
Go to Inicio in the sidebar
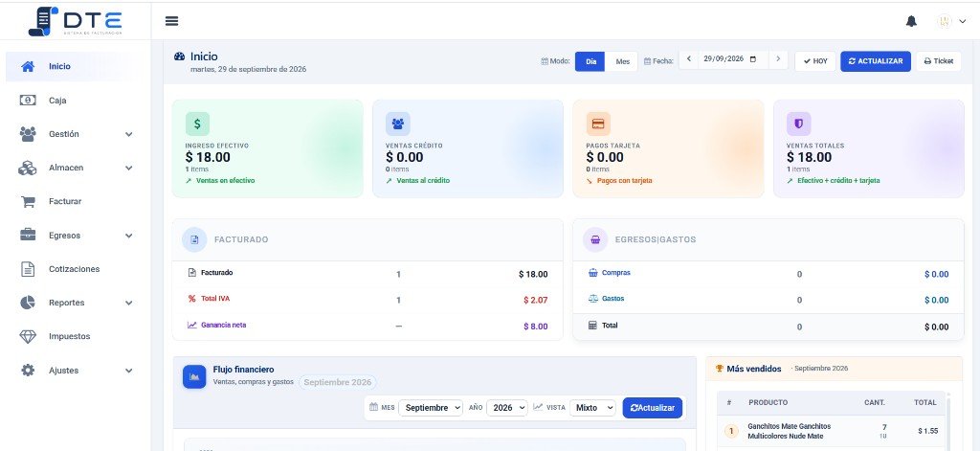(70, 66)
